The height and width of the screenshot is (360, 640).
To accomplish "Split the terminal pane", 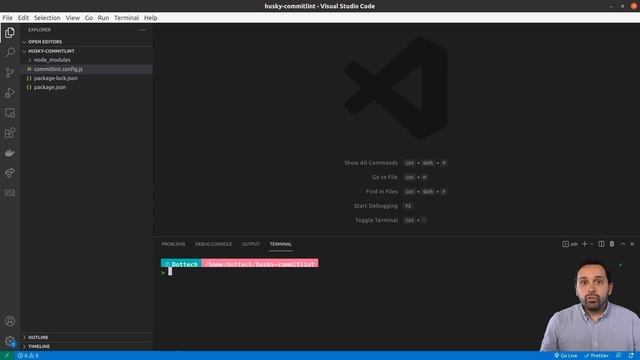I will point(601,244).
